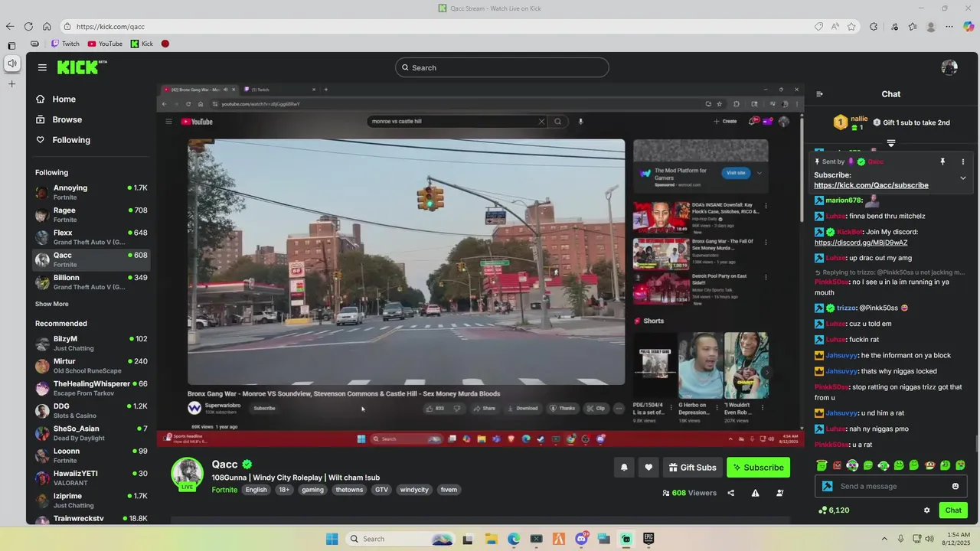The image size is (980, 551).
Task: Open recommended channel BilzyM
Action: tap(91, 343)
